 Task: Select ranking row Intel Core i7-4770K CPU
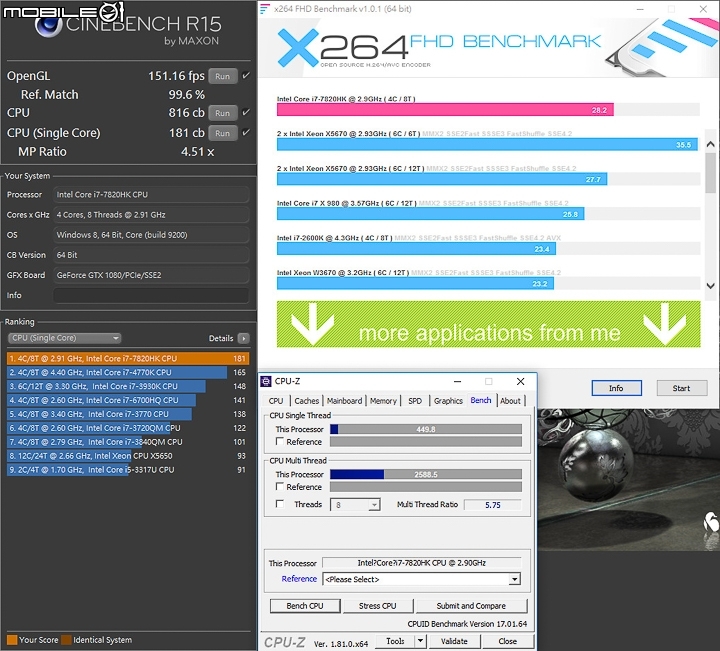click(128, 372)
